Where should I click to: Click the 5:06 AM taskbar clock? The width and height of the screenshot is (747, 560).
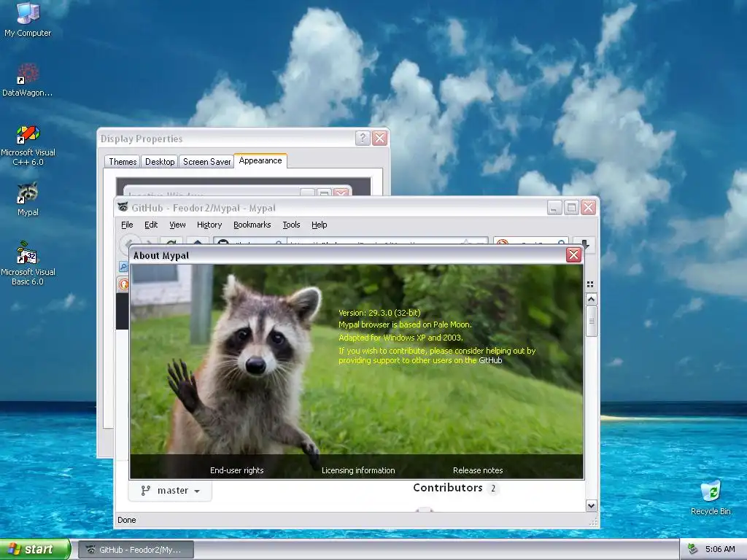click(720, 549)
